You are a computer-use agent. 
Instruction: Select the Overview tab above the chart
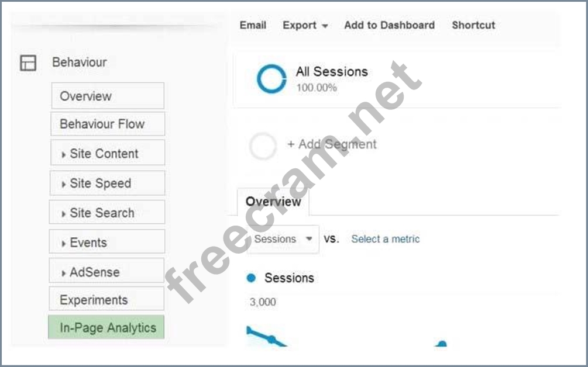click(273, 202)
